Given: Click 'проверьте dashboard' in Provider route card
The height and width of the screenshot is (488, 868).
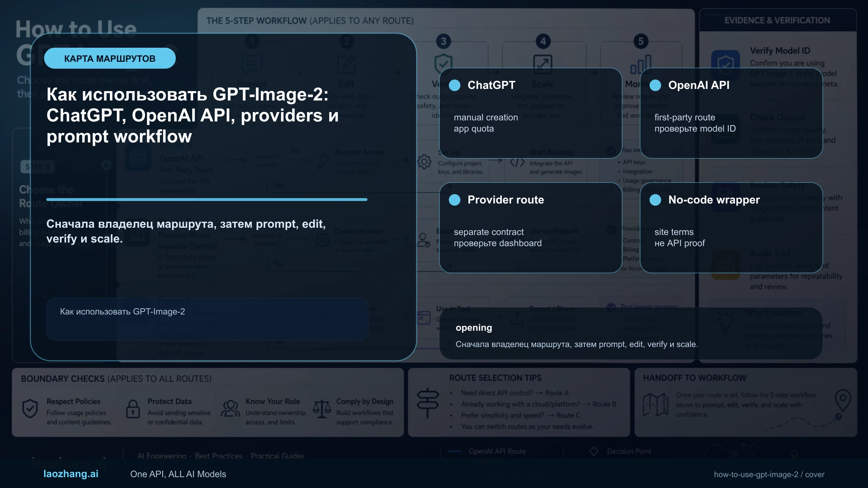Looking at the screenshot, I should coord(498,243).
